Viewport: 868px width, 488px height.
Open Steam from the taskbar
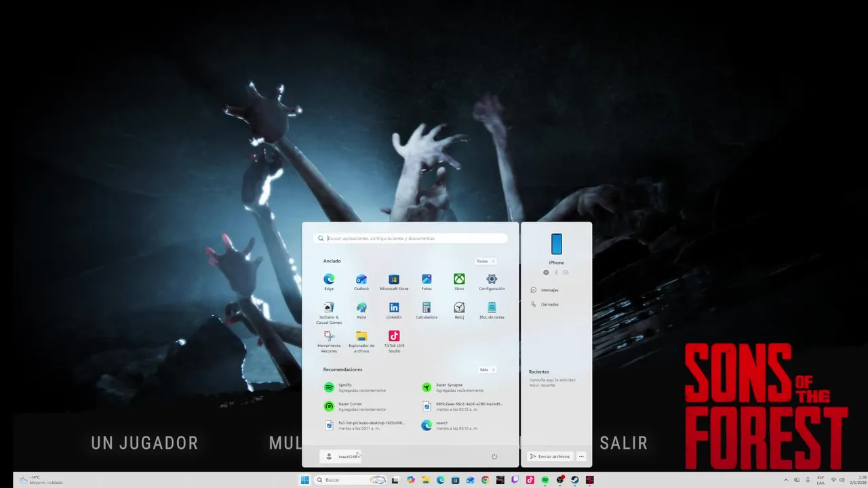tap(575, 480)
